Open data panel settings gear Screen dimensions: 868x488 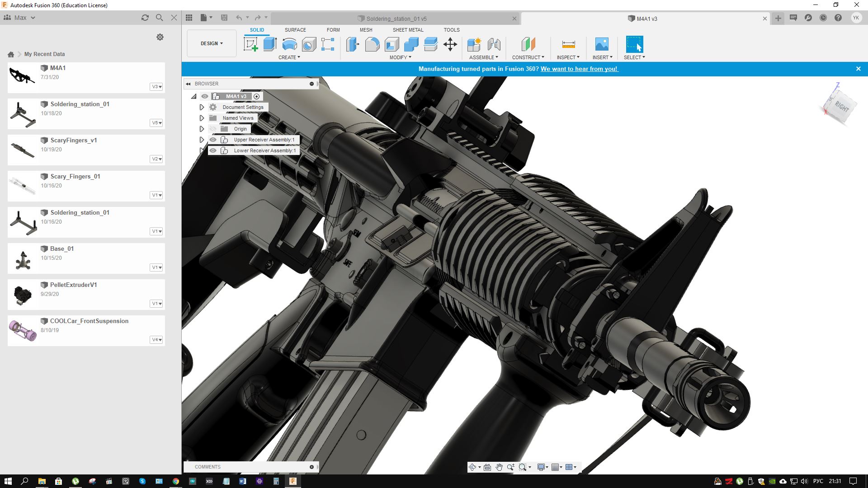pos(160,37)
